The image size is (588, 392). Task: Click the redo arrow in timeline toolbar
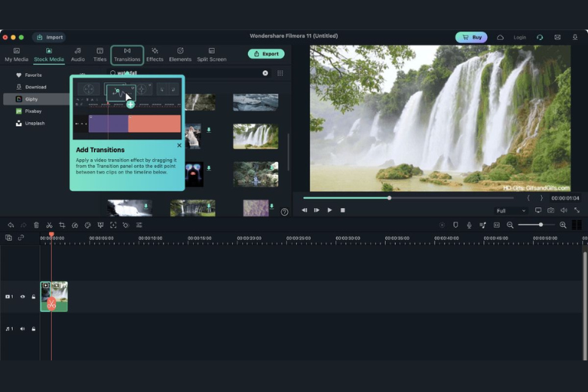23,225
